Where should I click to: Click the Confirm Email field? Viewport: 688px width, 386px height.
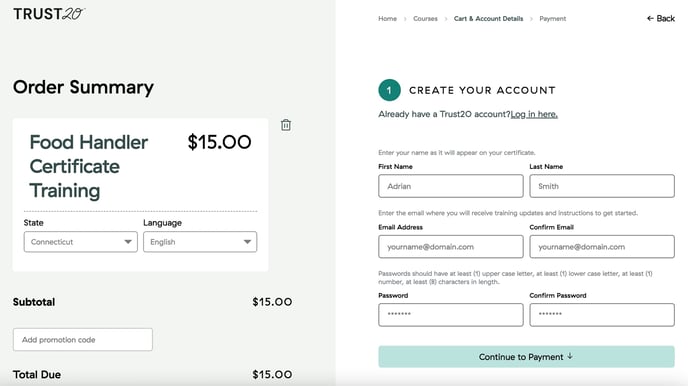[602, 247]
